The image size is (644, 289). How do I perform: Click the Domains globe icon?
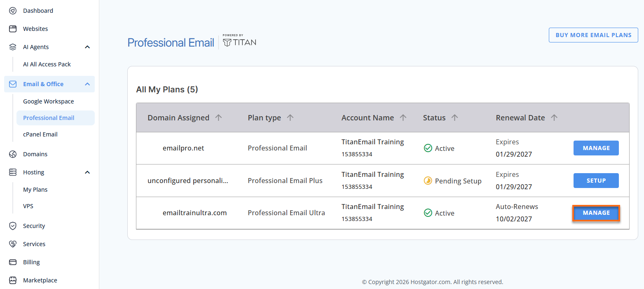click(x=13, y=154)
